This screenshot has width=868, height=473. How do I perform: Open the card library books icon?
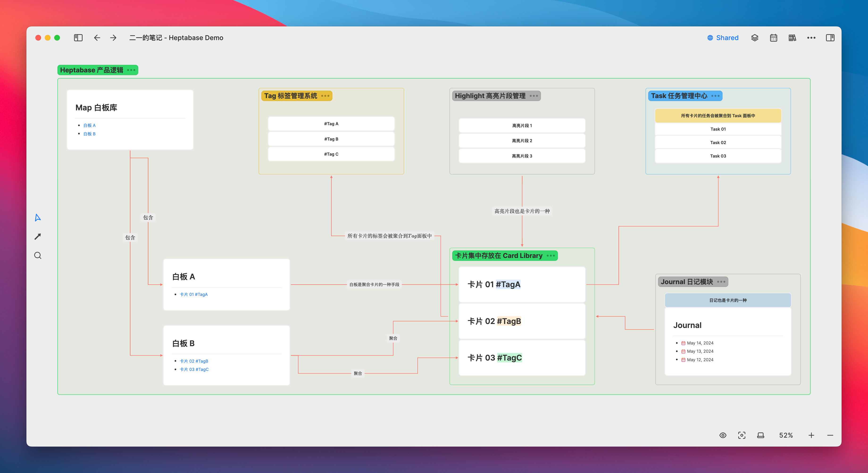click(793, 38)
